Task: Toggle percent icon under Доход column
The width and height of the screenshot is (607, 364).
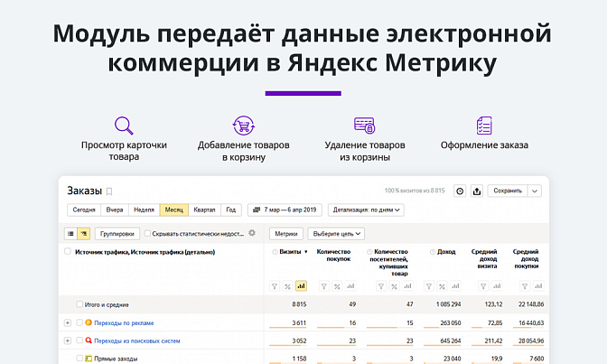Action: [442, 286]
